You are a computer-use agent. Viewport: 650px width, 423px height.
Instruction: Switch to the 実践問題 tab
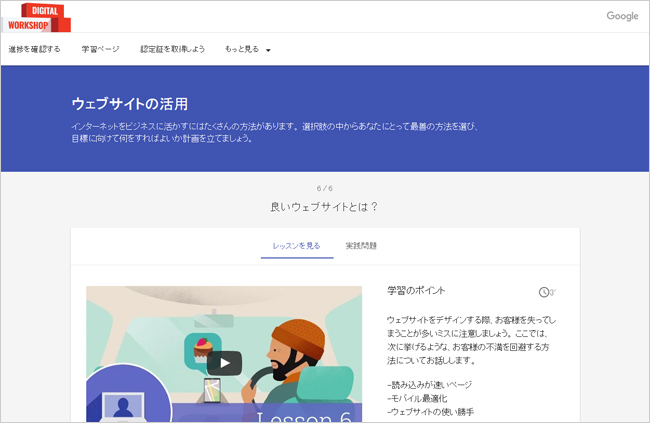pyautogui.click(x=361, y=246)
